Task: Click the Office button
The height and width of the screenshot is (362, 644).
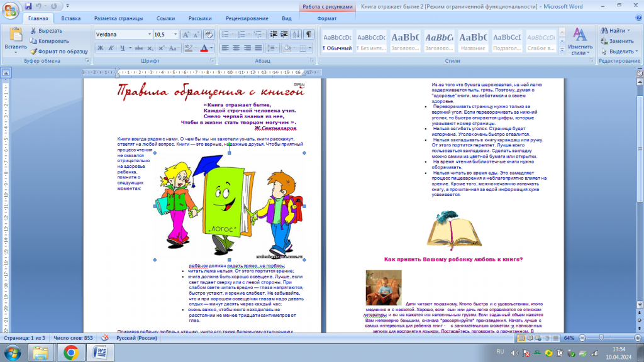Action: [x=10, y=10]
